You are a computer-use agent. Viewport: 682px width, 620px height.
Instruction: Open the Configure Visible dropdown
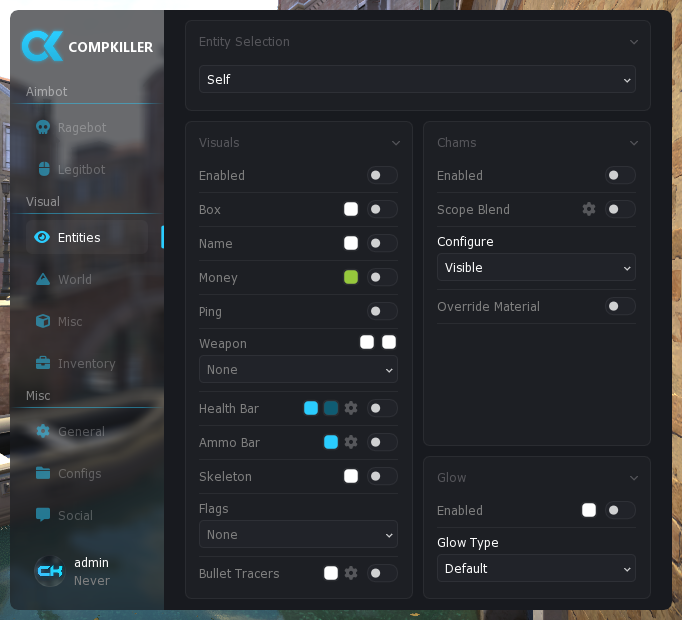[x=536, y=267]
